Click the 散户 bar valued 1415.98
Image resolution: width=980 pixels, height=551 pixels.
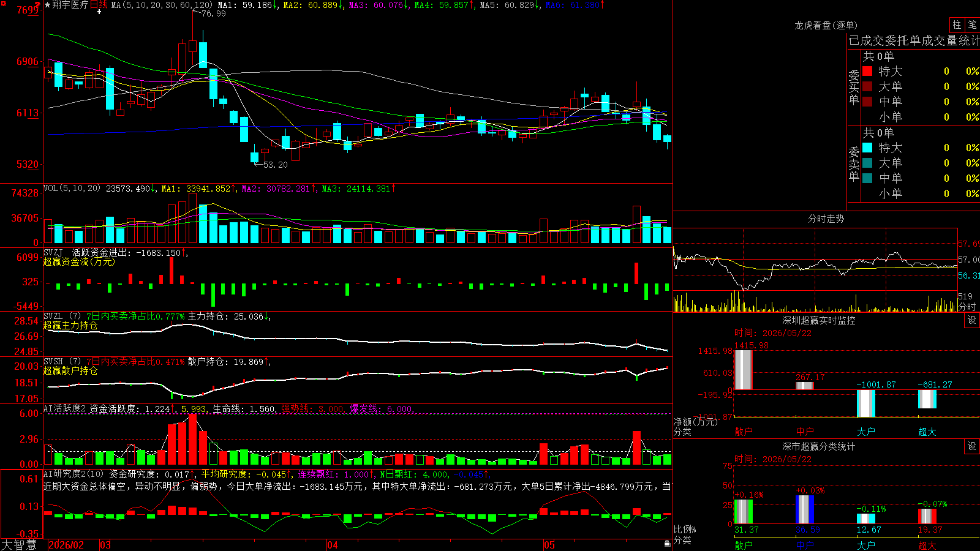tap(744, 370)
